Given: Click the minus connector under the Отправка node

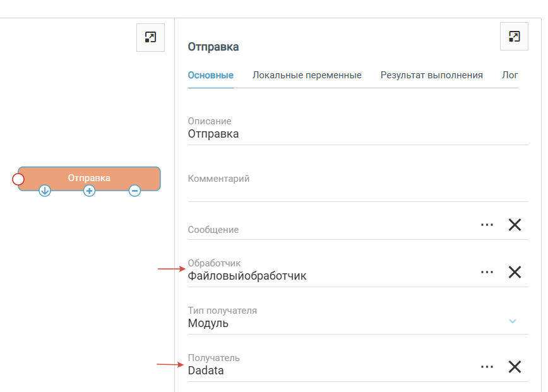Looking at the screenshot, I should (x=134, y=191).
